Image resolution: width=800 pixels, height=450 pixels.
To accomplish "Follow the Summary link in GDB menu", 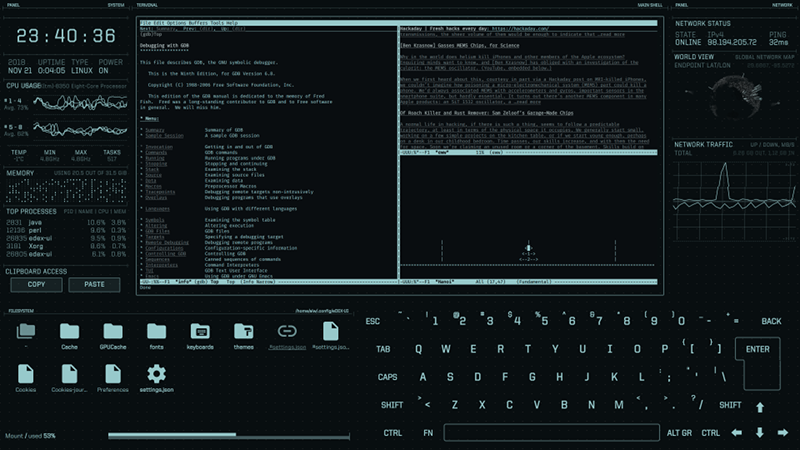I will 154,130.
